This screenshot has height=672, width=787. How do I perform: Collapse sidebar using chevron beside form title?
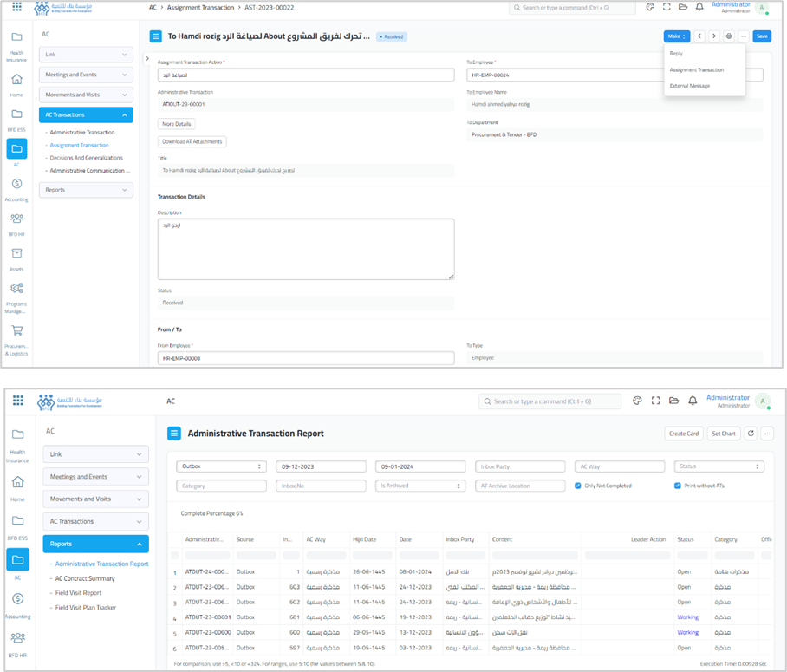tap(146, 59)
